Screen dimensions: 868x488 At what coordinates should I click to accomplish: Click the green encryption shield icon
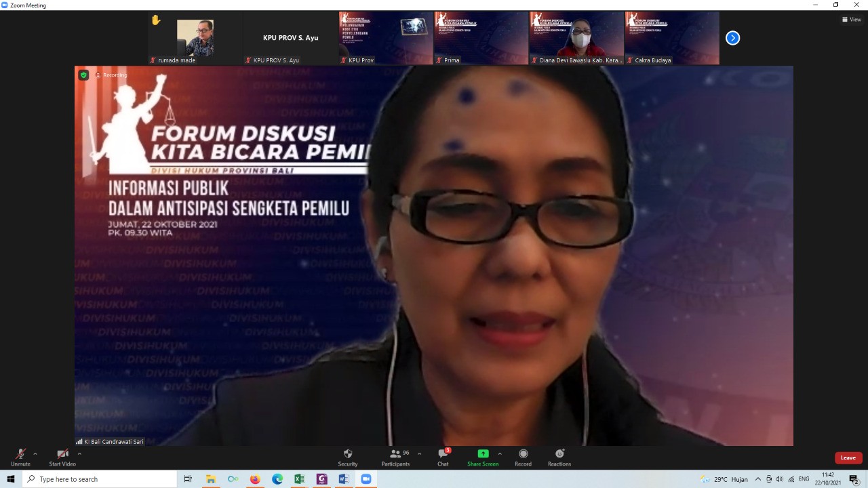tap(83, 75)
